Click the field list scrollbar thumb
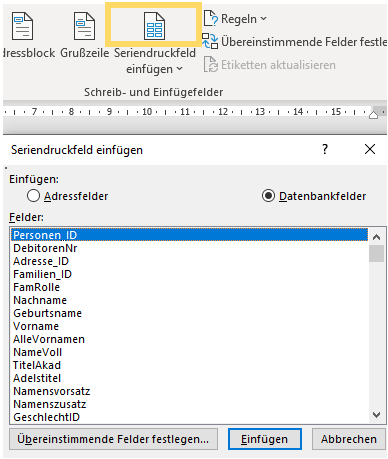This screenshot has height=459, width=388. point(377,254)
